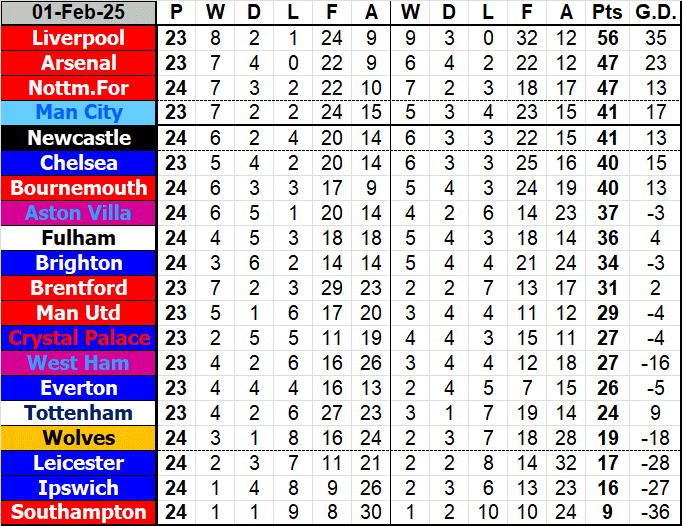Select the light blue Man City cell

pos(78,113)
